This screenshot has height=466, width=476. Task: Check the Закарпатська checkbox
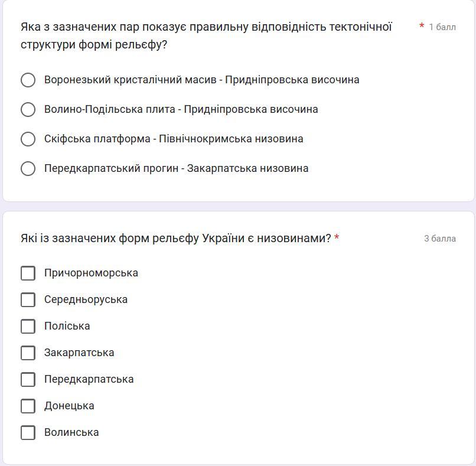point(28,353)
